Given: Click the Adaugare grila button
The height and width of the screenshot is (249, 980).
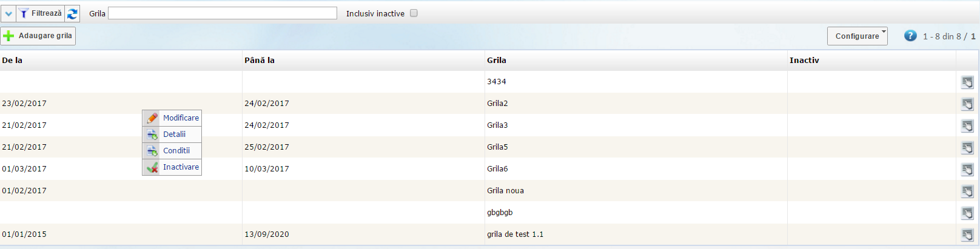Looking at the screenshot, I should 38,36.
